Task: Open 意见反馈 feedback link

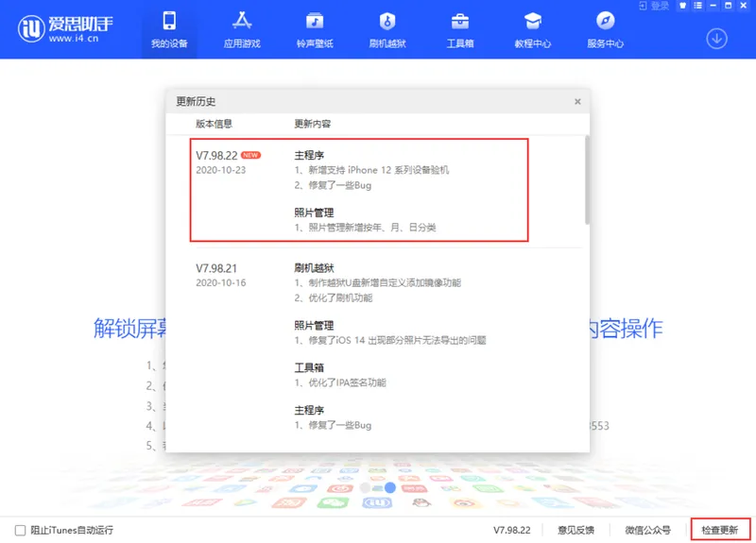Action: [576, 530]
